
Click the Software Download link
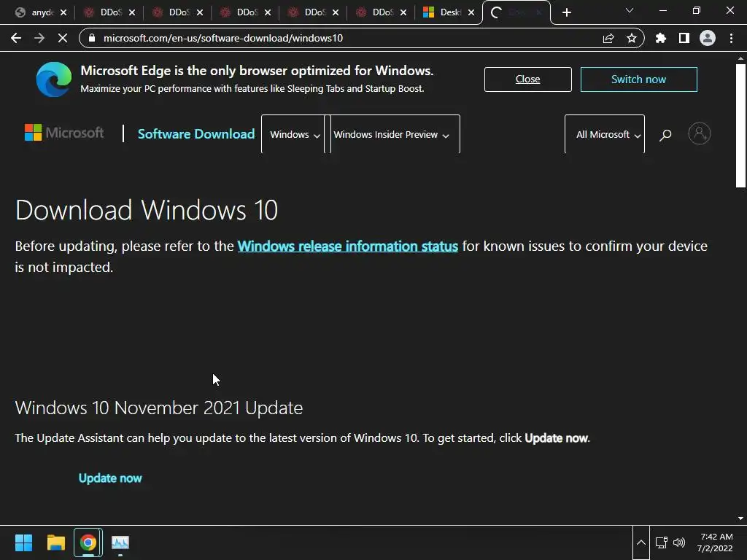pos(196,134)
